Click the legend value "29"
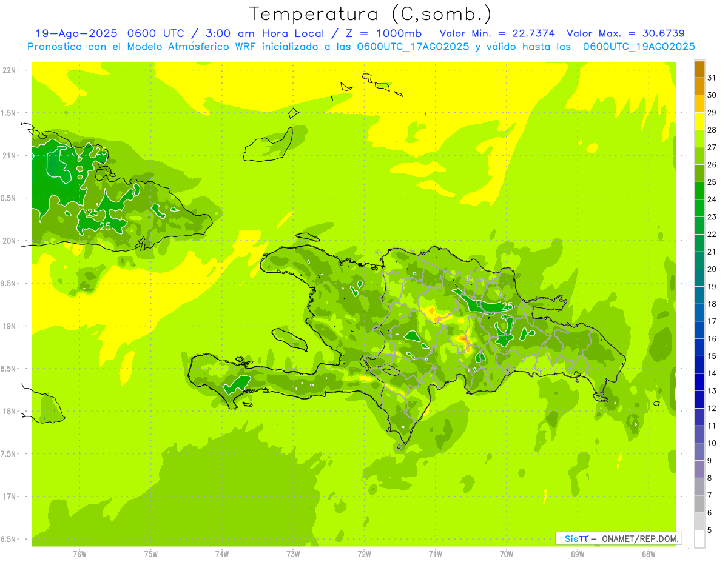The image size is (728, 562). tap(712, 112)
